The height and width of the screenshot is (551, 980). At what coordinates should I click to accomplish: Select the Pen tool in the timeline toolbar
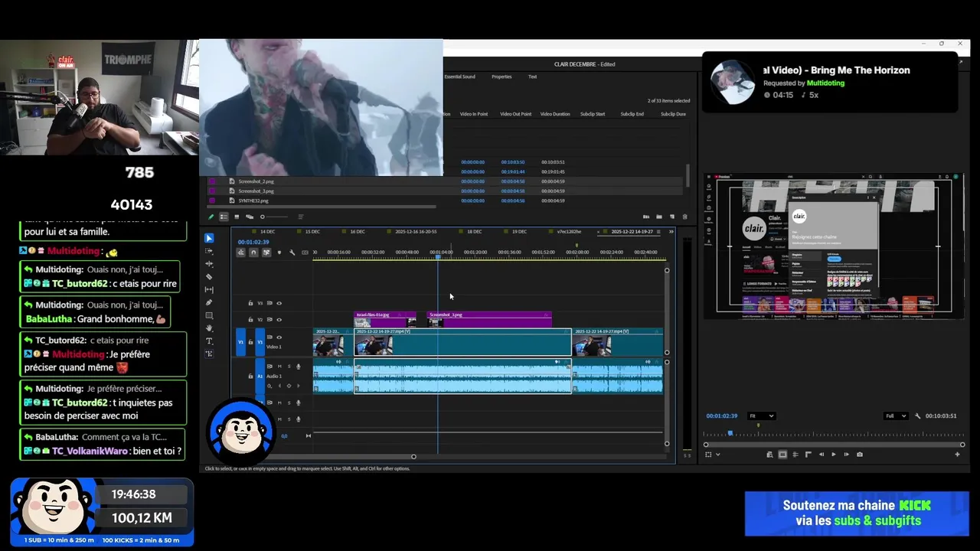(x=209, y=303)
